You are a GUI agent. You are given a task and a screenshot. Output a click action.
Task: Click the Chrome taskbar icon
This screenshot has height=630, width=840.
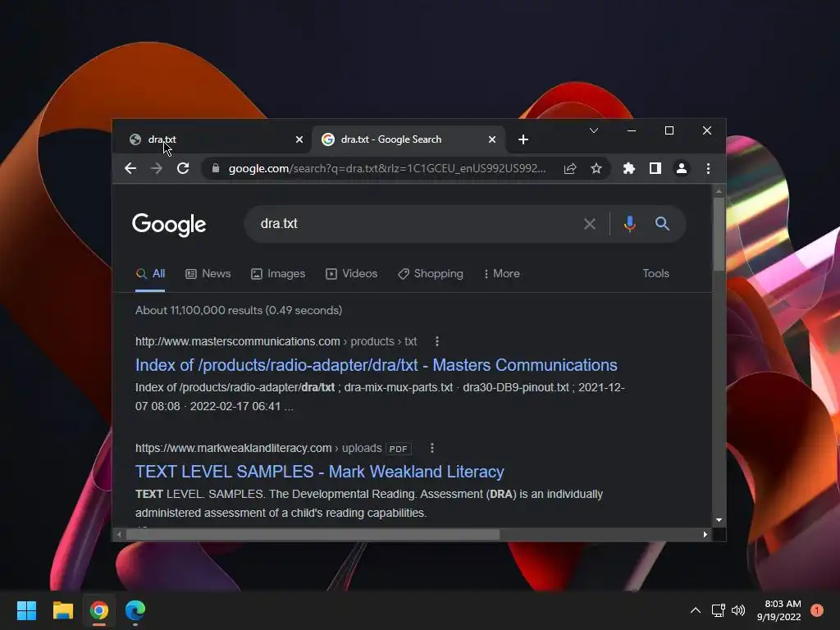pos(99,610)
